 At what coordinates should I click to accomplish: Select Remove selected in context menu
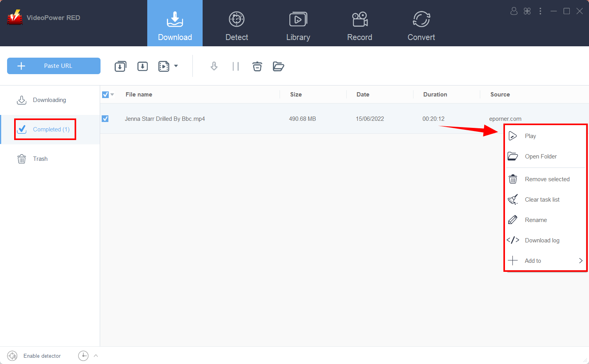click(x=546, y=179)
